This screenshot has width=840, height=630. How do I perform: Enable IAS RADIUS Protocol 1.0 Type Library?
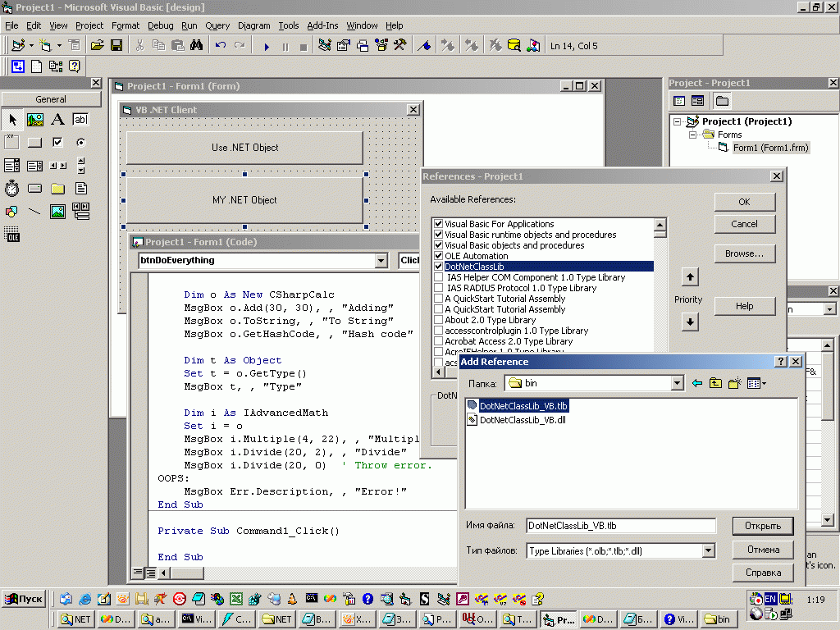click(x=438, y=288)
